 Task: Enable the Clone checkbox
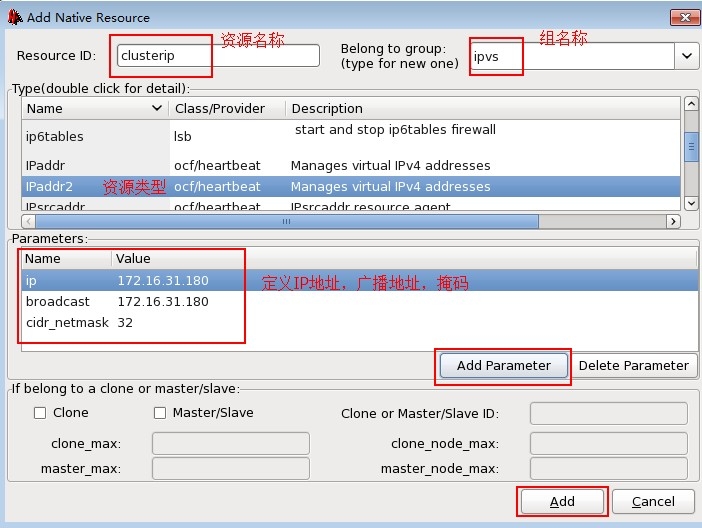point(40,412)
